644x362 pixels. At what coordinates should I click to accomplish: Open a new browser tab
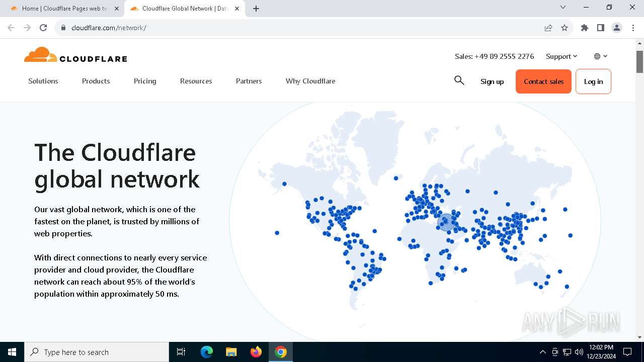(256, 9)
